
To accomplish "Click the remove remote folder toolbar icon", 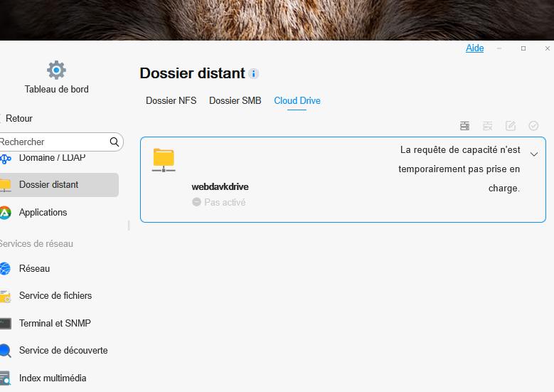I will coord(488,126).
